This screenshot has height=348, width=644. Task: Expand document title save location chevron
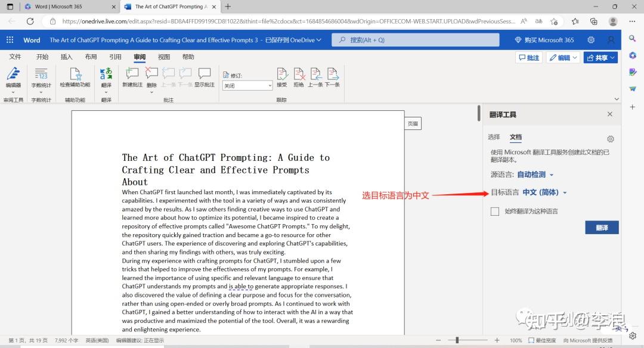[x=318, y=40]
